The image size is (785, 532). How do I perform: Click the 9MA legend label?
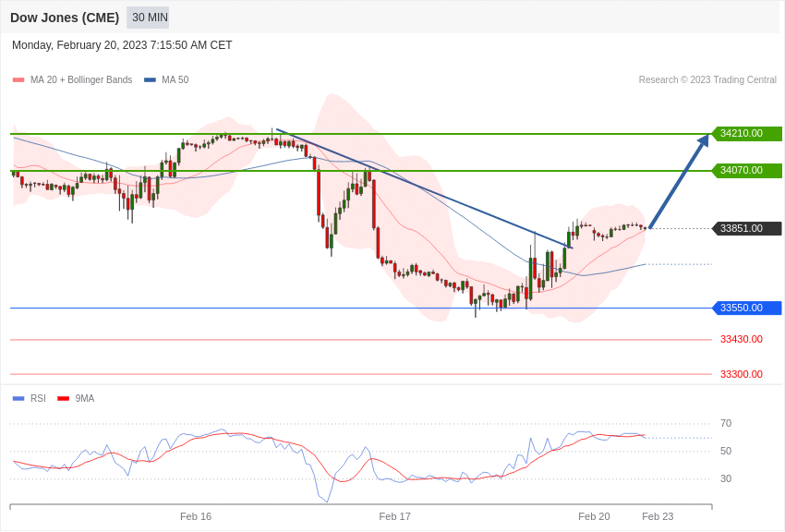pos(85,398)
